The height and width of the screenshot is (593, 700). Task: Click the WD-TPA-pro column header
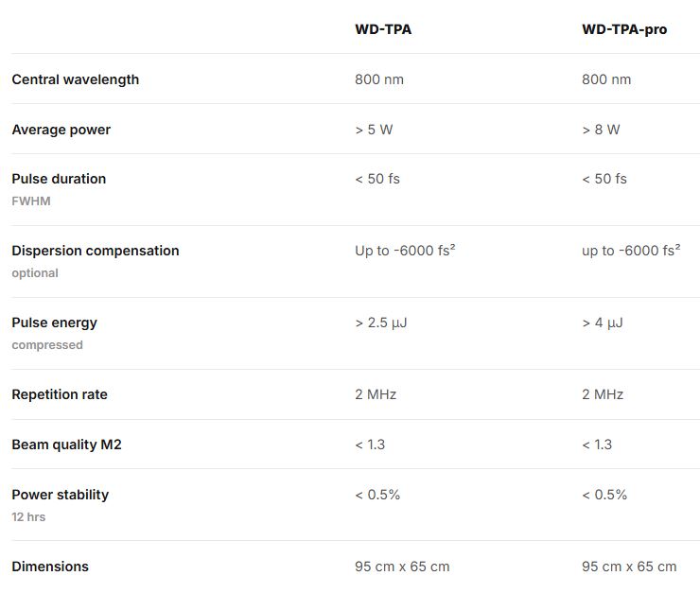624,29
